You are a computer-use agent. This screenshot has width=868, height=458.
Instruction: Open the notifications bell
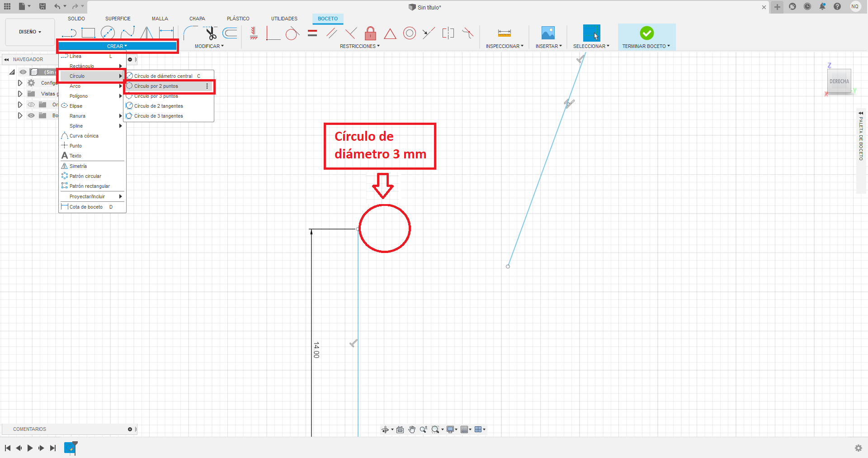[822, 6]
